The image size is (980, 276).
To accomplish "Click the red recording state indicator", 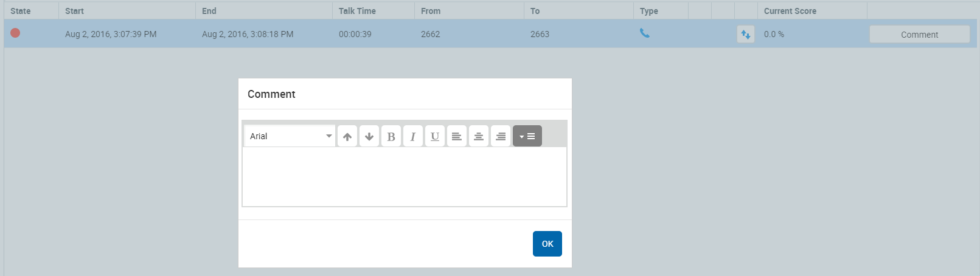I will (x=15, y=33).
